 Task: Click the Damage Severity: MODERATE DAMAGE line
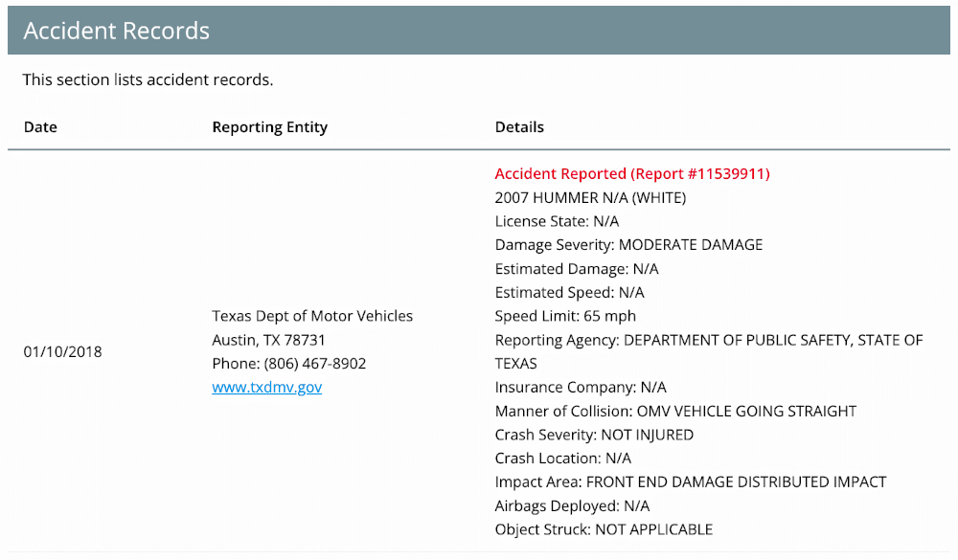(628, 245)
